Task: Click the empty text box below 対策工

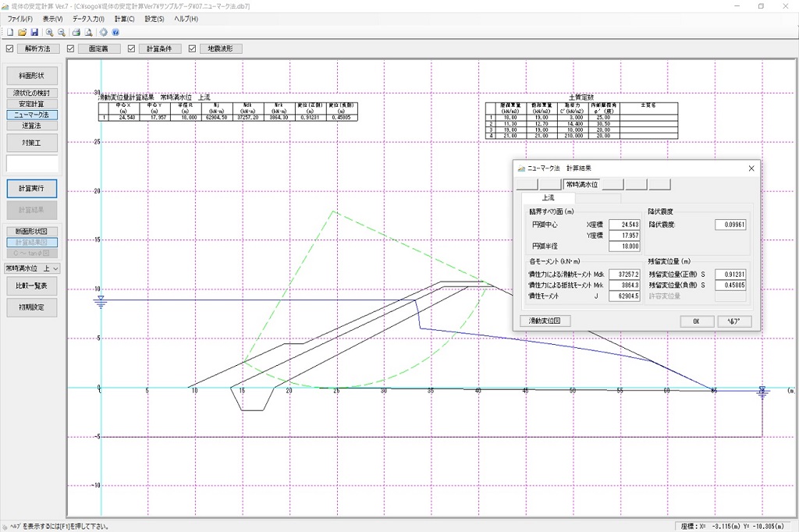Action: tap(32, 164)
